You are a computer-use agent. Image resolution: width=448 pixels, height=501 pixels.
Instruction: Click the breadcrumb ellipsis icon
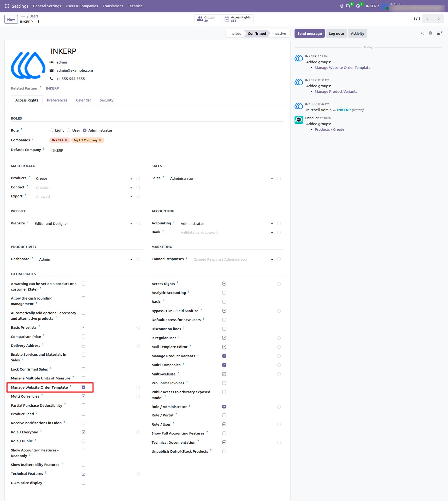click(23, 16)
